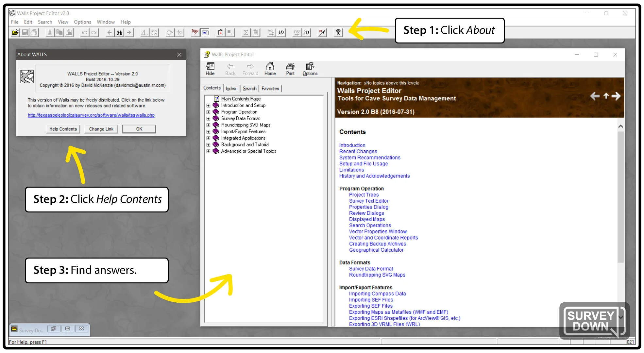Click the 3D viewer toolbar icon
Image resolution: width=644 pixels, height=353 pixels.
(x=280, y=32)
